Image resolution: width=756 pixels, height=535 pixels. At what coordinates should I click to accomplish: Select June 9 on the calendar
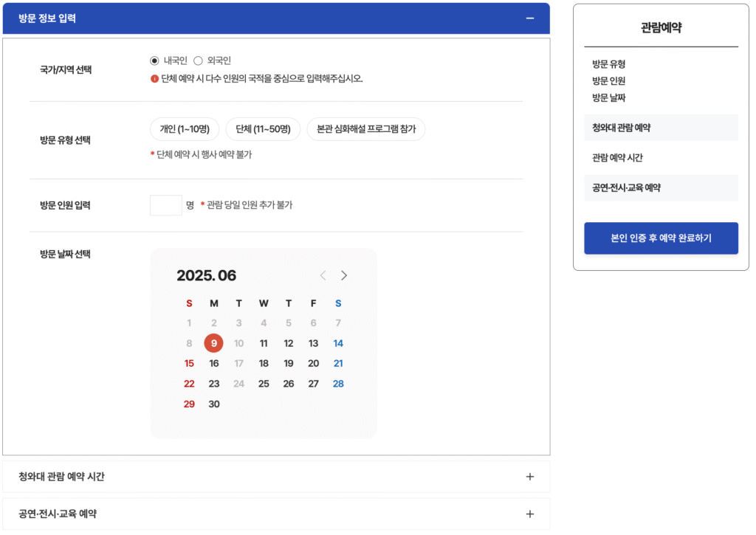[213, 343]
